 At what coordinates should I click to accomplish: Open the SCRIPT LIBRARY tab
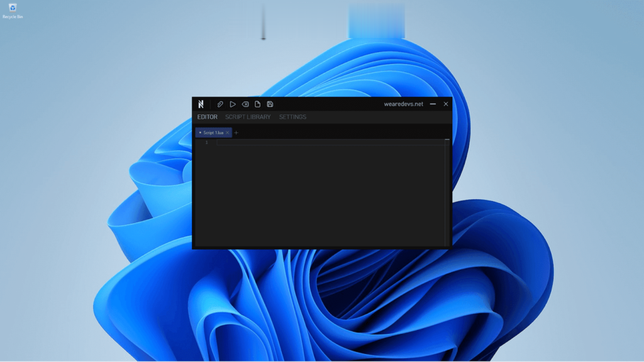click(248, 117)
